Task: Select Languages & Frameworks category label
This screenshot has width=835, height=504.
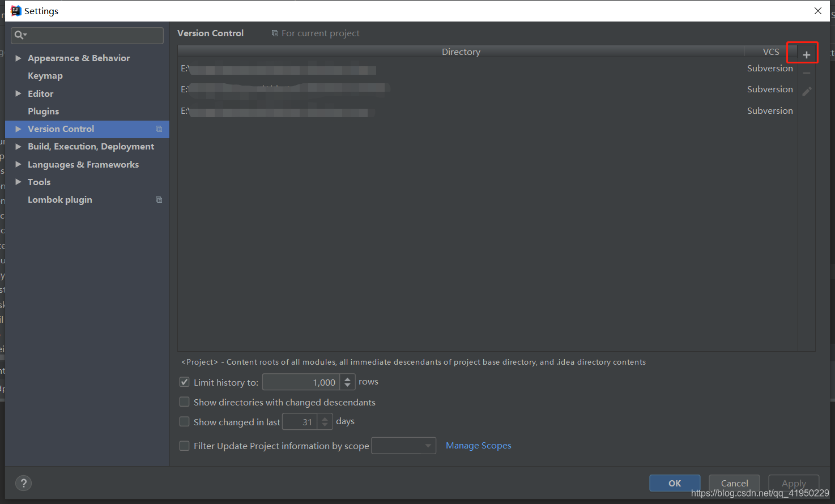Action: pos(83,164)
